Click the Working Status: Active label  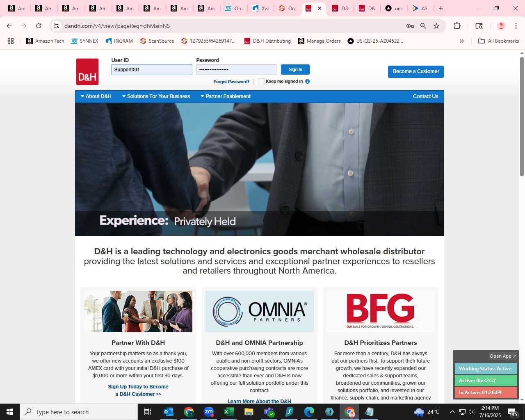486,368
